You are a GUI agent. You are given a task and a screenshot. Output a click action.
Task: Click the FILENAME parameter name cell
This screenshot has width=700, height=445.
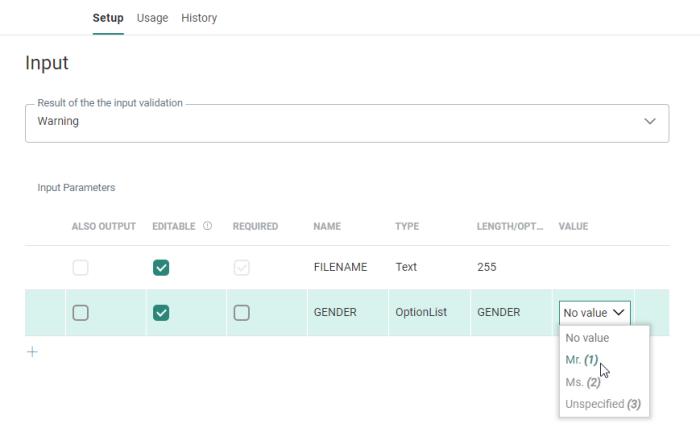pos(340,268)
